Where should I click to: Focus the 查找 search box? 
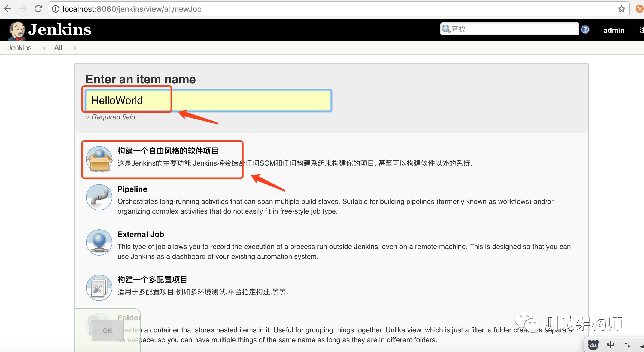[509, 29]
